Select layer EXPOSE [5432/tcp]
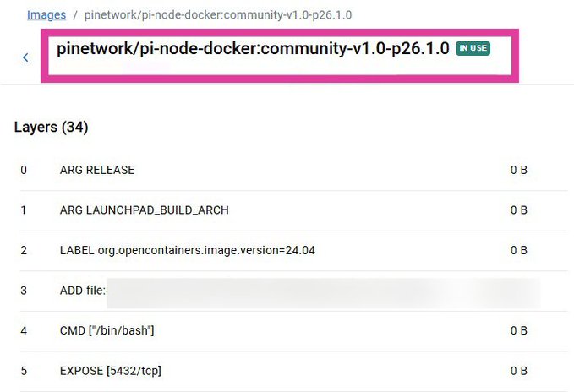The image size is (574, 392). [x=293, y=371]
